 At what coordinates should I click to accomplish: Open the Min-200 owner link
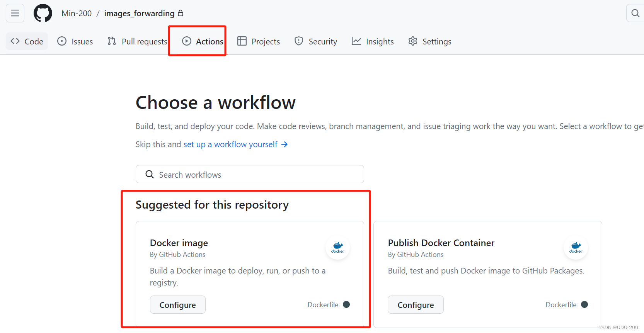[x=77, y=14]
